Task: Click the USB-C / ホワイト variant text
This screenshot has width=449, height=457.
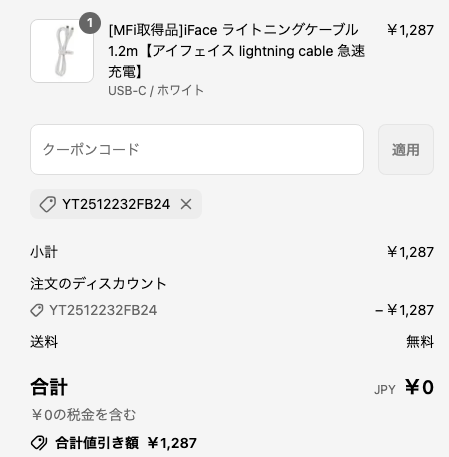Action: pyautogui.click(x=156, y=90)
